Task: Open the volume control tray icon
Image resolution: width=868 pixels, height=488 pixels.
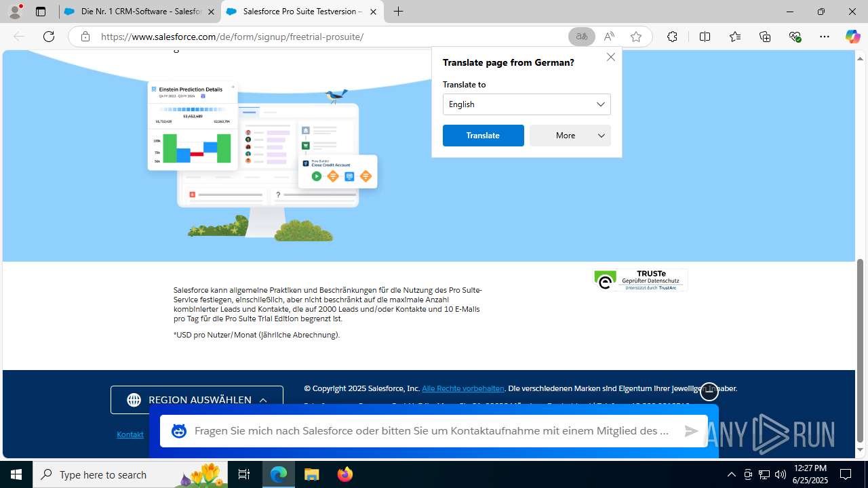Action: click(x=781, y=474)
